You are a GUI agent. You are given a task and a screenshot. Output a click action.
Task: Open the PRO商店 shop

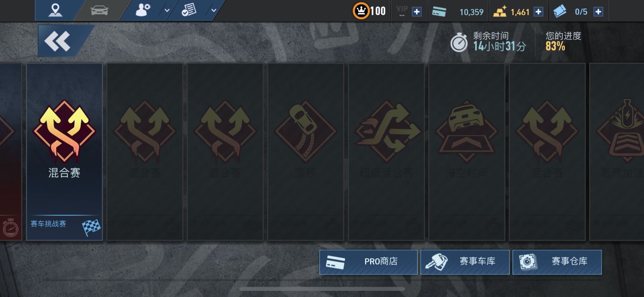(x=368, y=262)
